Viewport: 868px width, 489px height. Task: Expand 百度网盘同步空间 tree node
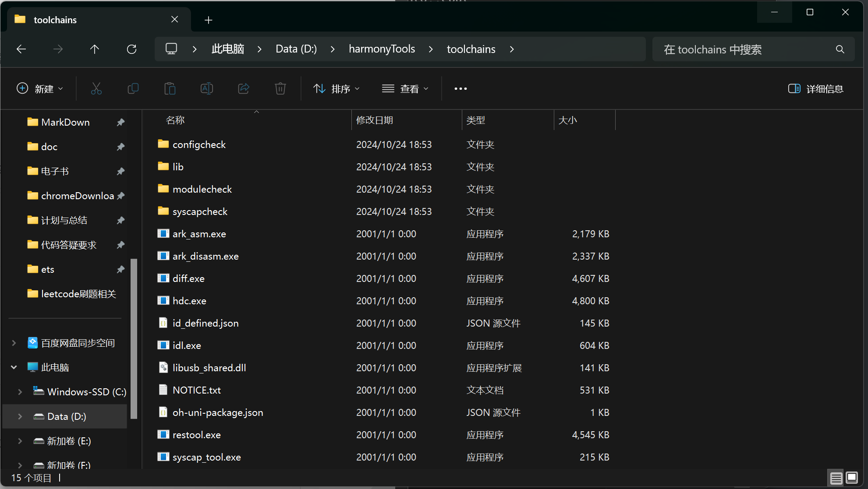point(14,343)
